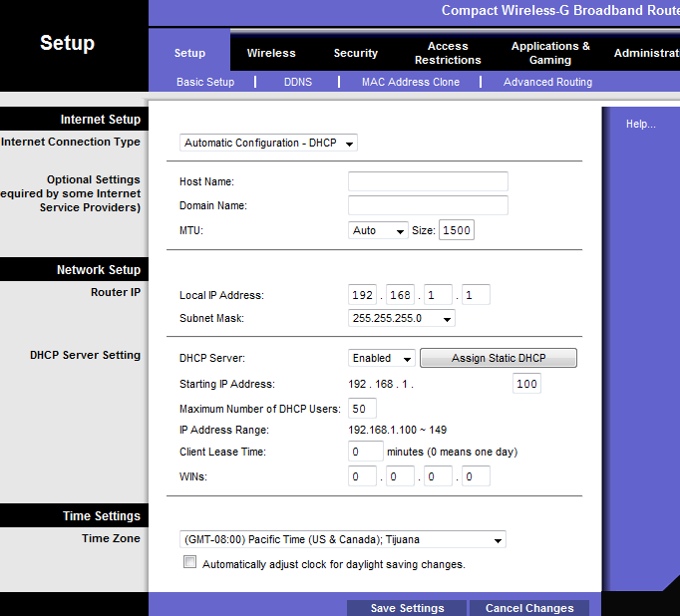This screenshot has width=680, height=616.
Task: Switch to the Wireless tab
Action: pos(271,53)
